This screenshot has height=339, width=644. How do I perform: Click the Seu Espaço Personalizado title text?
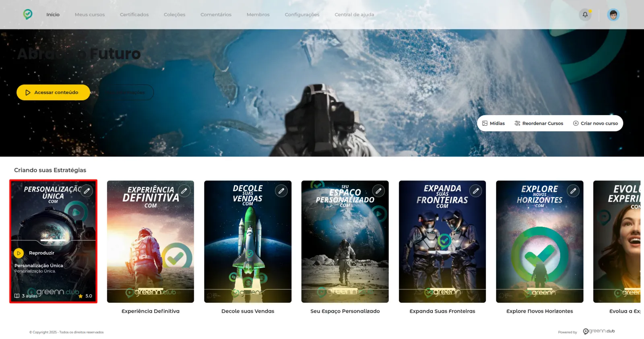345,311
